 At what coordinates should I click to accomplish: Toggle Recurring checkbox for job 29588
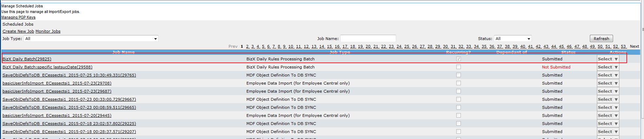pyautogui.click(x=458, y=67)
